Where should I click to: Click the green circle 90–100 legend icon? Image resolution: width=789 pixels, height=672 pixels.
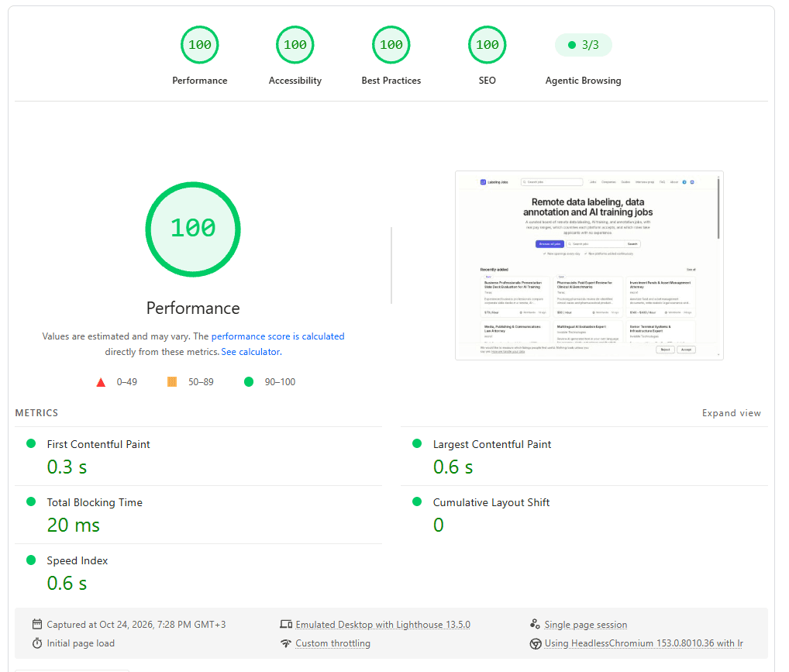[249, 381]
